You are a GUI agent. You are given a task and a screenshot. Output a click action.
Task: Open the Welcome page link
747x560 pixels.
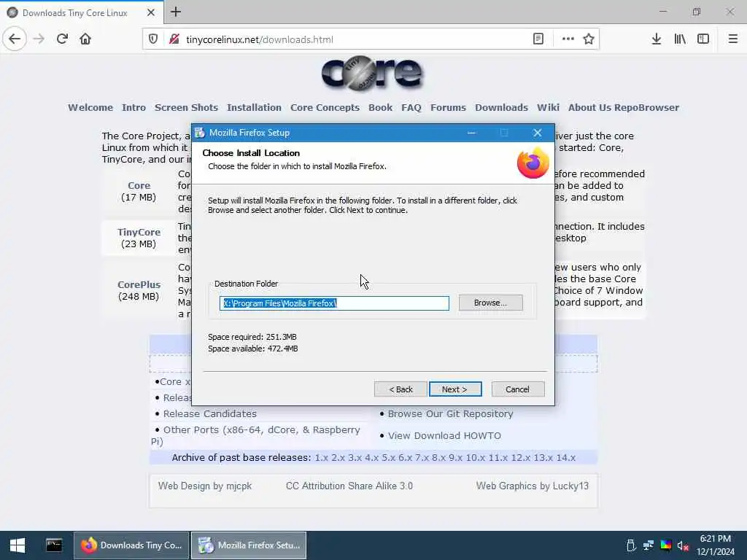[90, 108]
